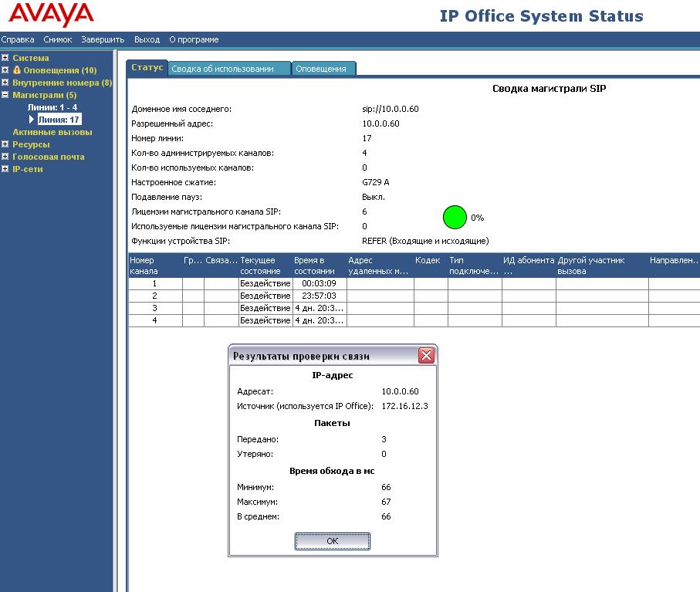This screenshot has width=700, height=592.
Task: Collapse the Магистрали (5) node
Action: click(5, 95)
